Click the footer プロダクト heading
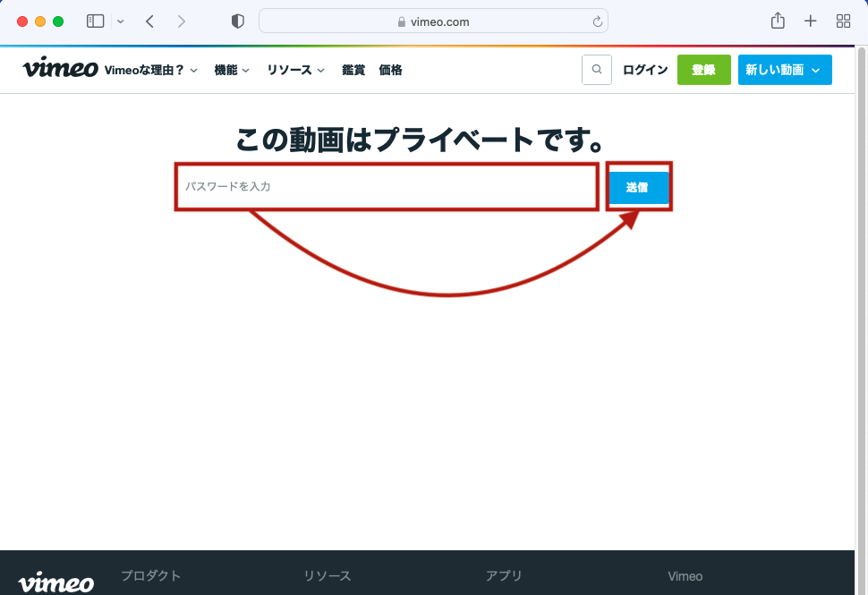 (150, 575)
